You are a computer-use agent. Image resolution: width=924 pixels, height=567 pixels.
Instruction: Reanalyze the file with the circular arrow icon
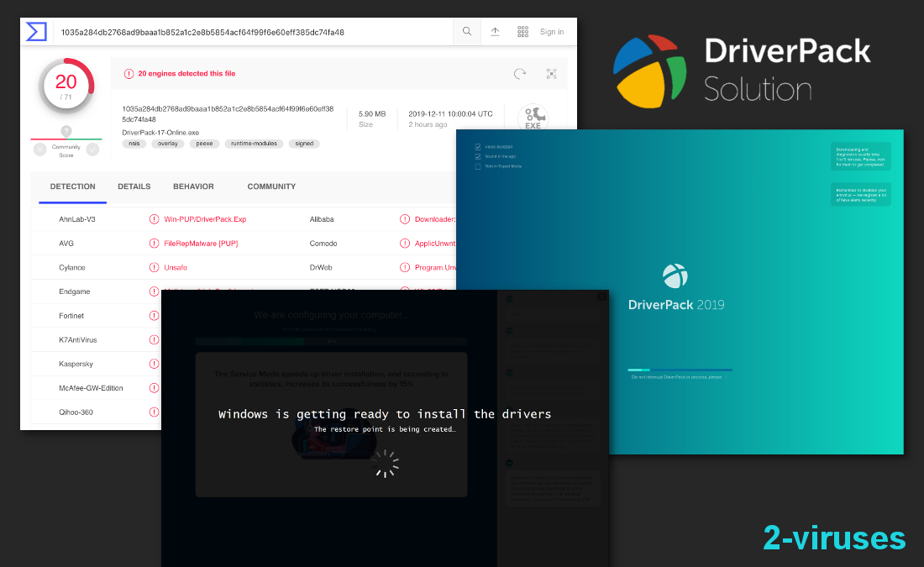coord(520,74)
